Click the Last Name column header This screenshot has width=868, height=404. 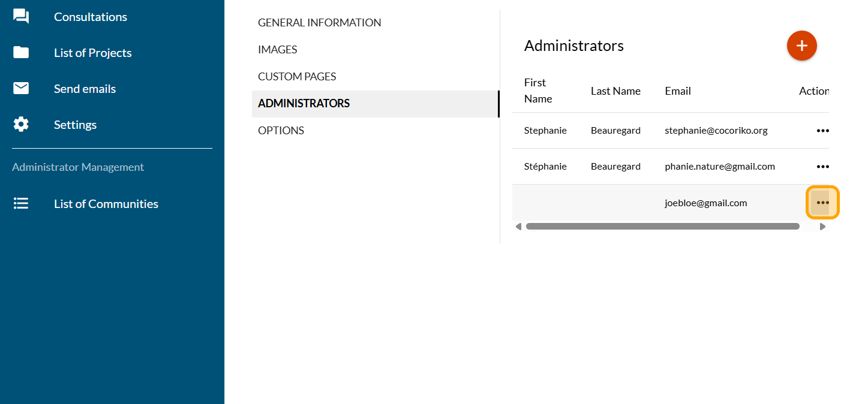click(615, 91)
